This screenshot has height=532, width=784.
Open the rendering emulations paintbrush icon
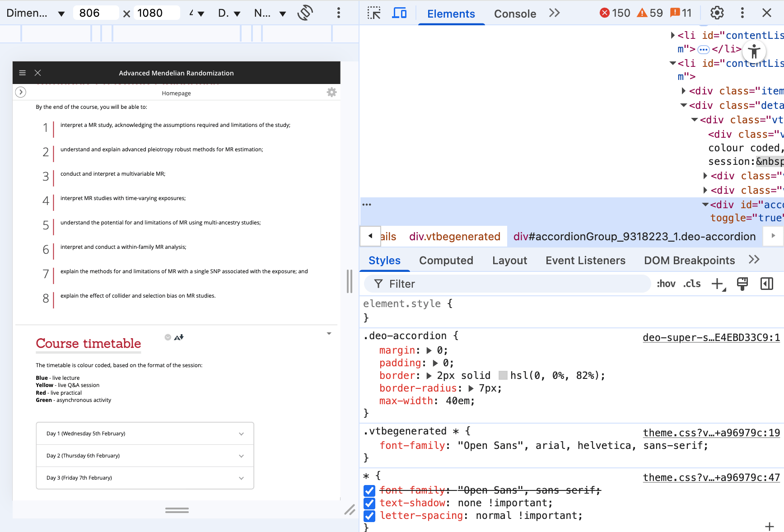[x=742, y=284]
